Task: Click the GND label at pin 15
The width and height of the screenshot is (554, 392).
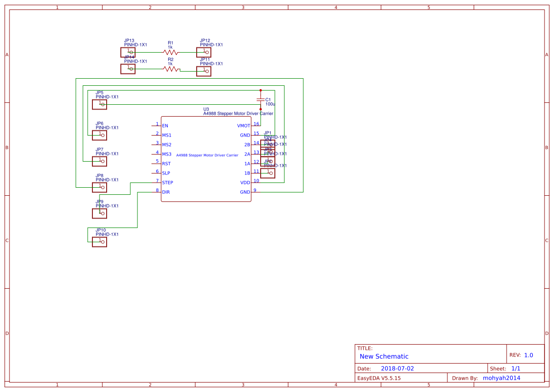Action: point(245,136)
